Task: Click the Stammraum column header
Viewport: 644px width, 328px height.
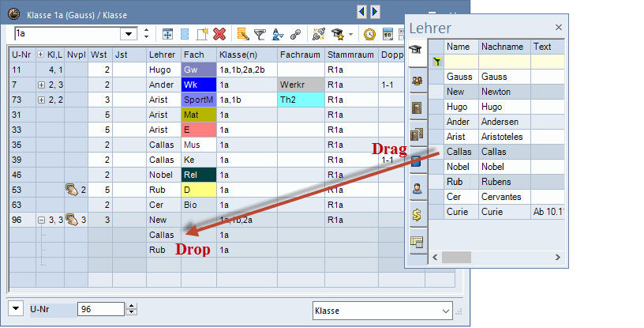Action: click(x=351, y=55)
